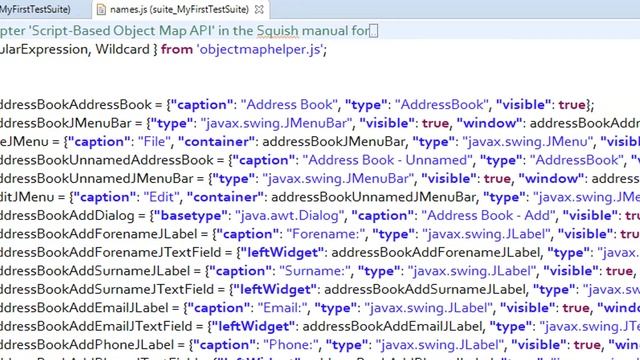Click "javax.swing.JLabel" in the Phone line
This screenshot has width=640, height=360.
click(x=440, y=345)
